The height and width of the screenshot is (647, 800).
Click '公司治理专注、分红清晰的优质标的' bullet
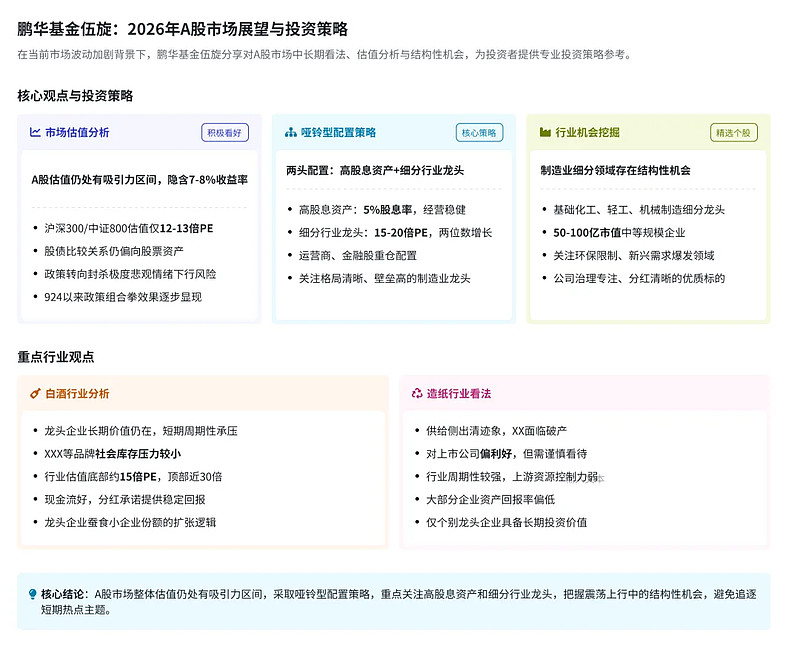click(x=639, y=279)
